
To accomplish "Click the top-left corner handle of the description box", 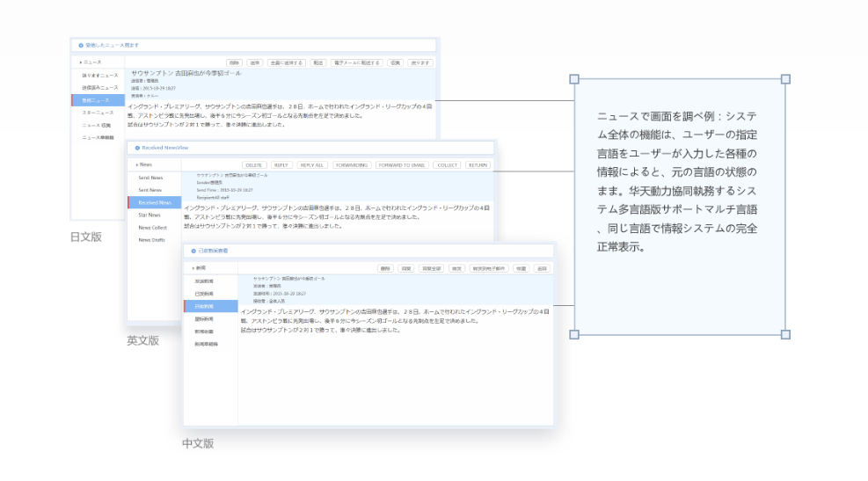I will 574,78.
